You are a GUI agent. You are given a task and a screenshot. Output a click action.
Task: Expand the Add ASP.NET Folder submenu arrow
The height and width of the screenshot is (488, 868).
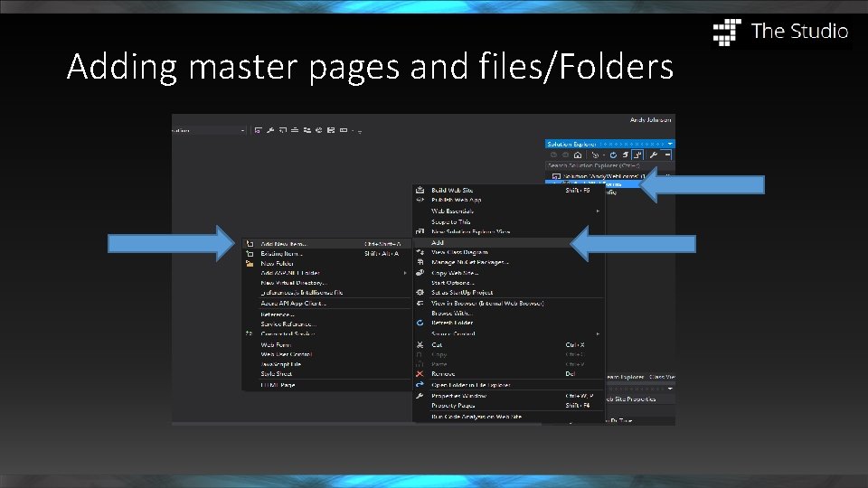click(x=405, y=273)
